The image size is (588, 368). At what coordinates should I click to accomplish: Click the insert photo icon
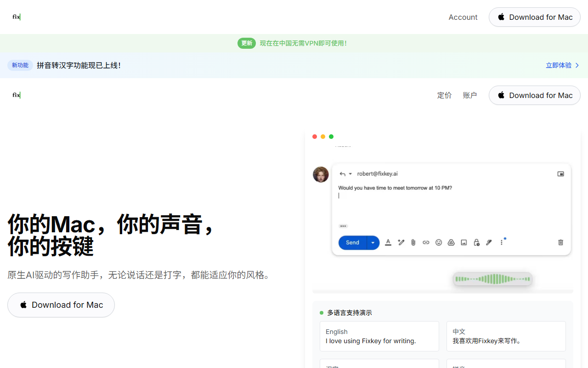click(464, 242)
